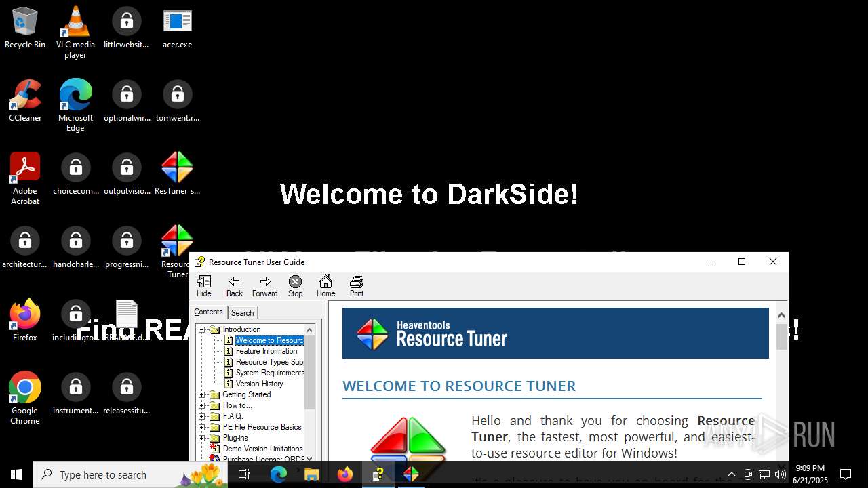Select the choicecom... locked file icon
Viewport: 868px width, 488px height.
[75, 174]
